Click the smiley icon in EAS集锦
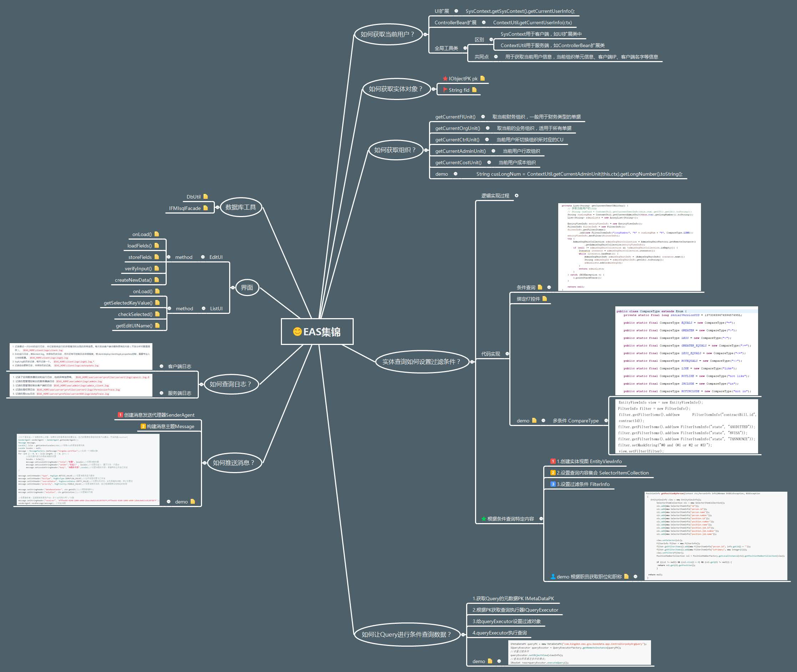The image size is (797, 672). point(297,331)
